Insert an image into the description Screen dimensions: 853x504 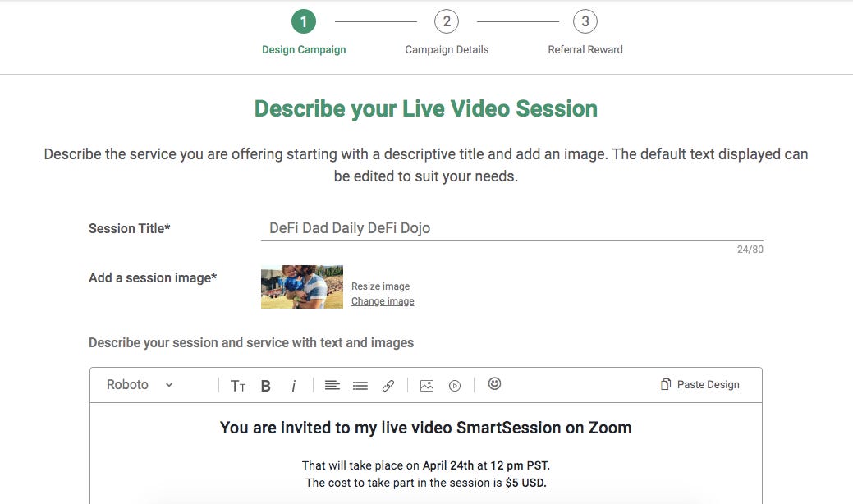point(427,385)
